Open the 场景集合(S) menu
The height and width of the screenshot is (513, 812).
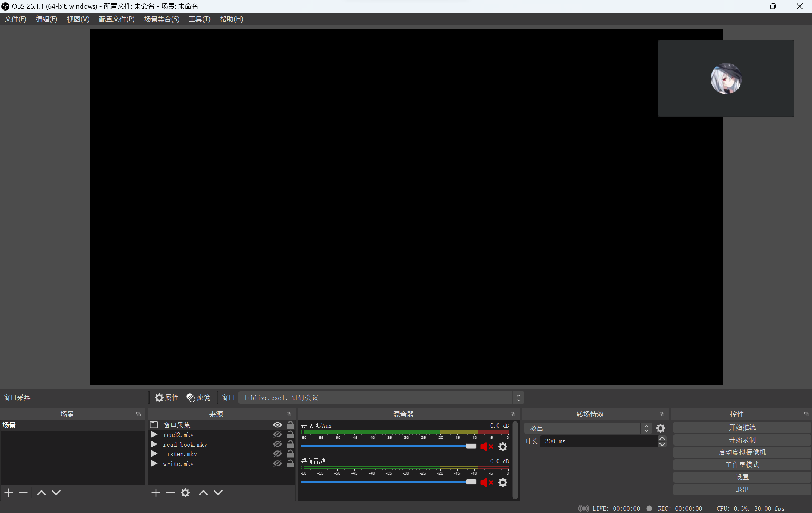pos(162,19)
